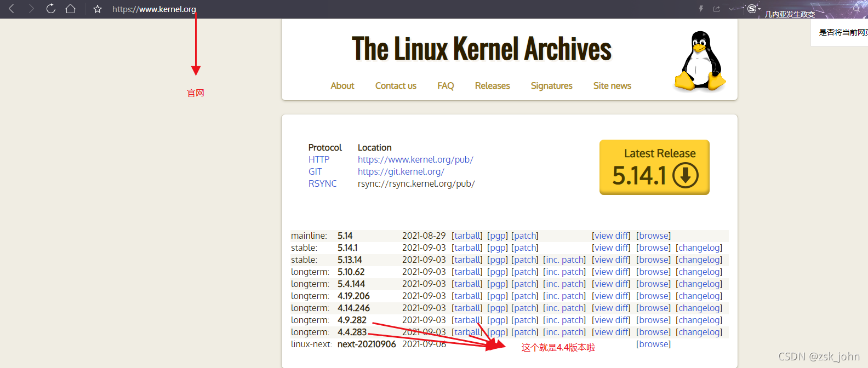The width and height of the screenshot is (868, 368).
Task: Open the https://www.kernel.org/pub/ link
Action: 415,160
